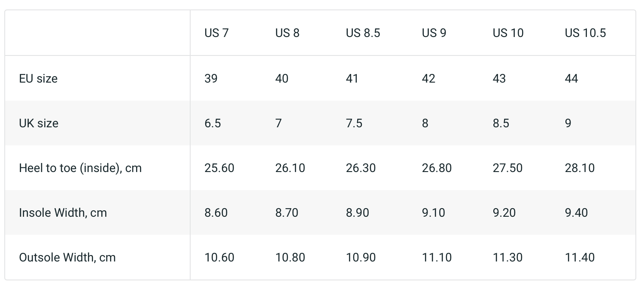Select UK size value 7.5
This screenshot has height=289, width=644.
[x=354, y=123]
